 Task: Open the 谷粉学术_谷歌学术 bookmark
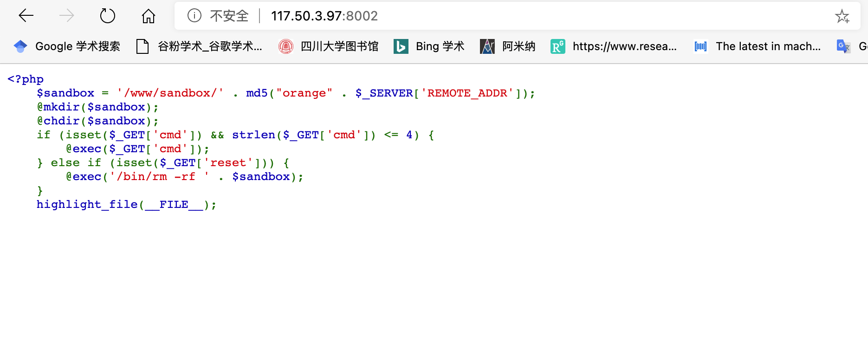(200, 46)
